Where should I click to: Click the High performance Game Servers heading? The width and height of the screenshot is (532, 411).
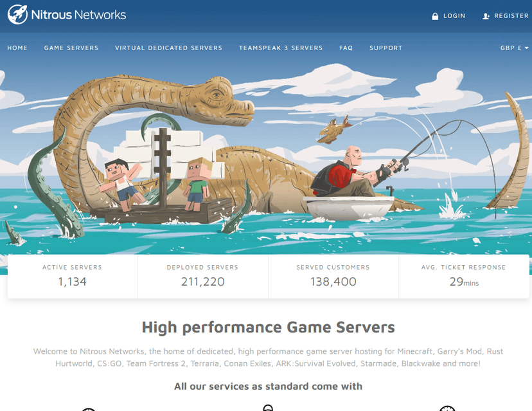click(x=268, y=327)
